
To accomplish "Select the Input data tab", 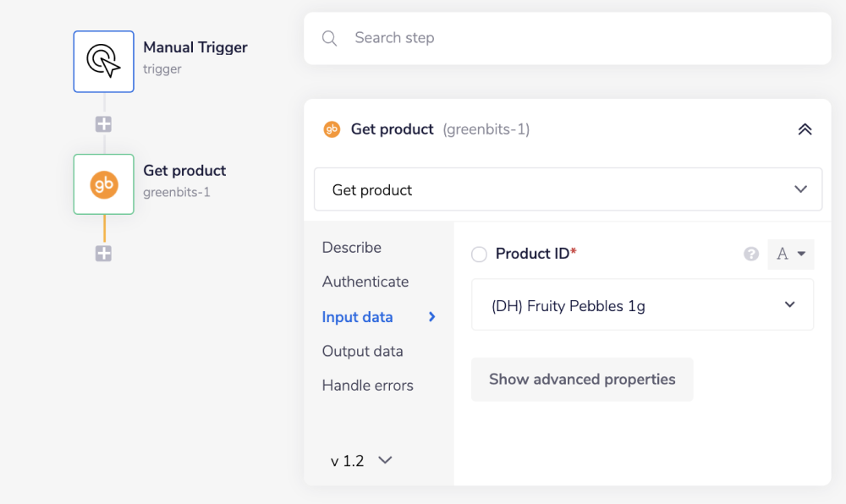I will pos(358,317).
